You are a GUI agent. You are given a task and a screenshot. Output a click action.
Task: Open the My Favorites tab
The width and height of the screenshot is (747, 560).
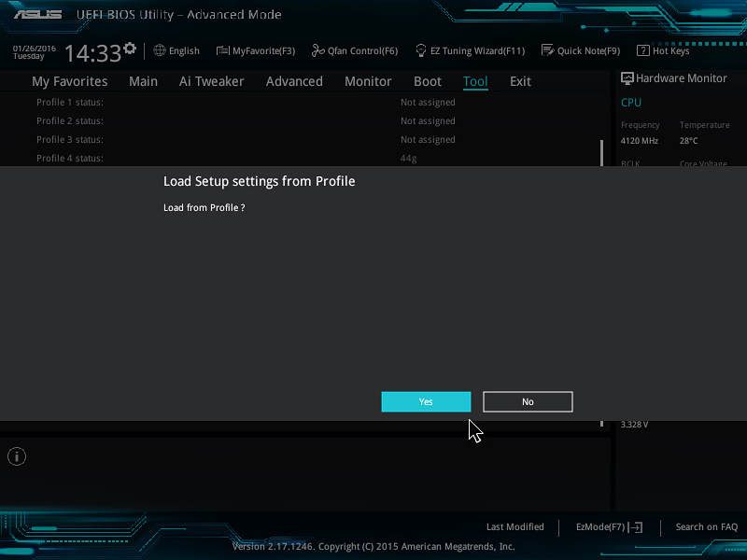tap(69, 81)
